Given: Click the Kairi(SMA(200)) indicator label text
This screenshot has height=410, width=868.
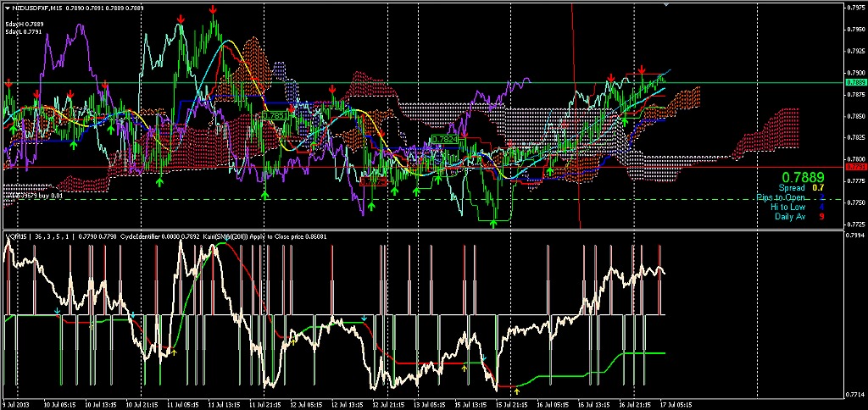Looking at the screenshot, I should (225, 237).
